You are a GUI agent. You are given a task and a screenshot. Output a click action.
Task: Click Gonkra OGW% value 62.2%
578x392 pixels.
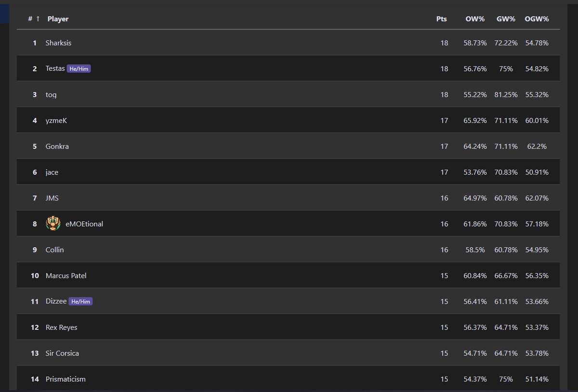[537, 146]
